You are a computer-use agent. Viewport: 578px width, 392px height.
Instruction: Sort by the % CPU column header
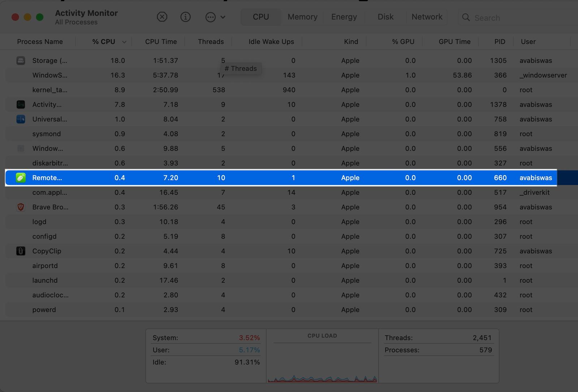click(104, 42)
